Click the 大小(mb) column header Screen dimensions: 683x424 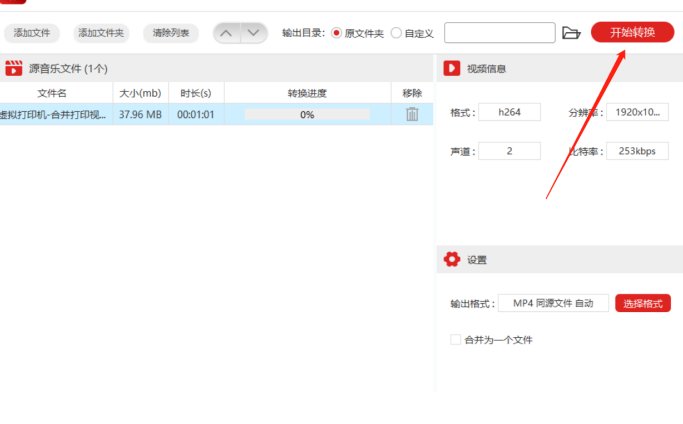(x=140, y=93)
